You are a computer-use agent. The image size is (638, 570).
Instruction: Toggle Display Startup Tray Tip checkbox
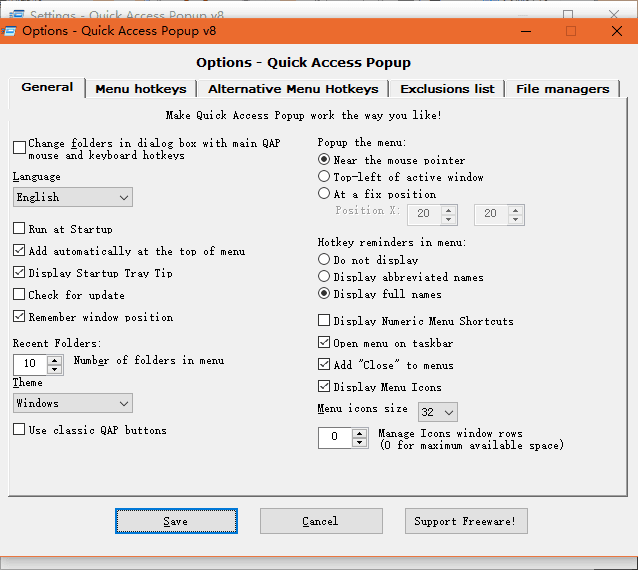point(19,272)
